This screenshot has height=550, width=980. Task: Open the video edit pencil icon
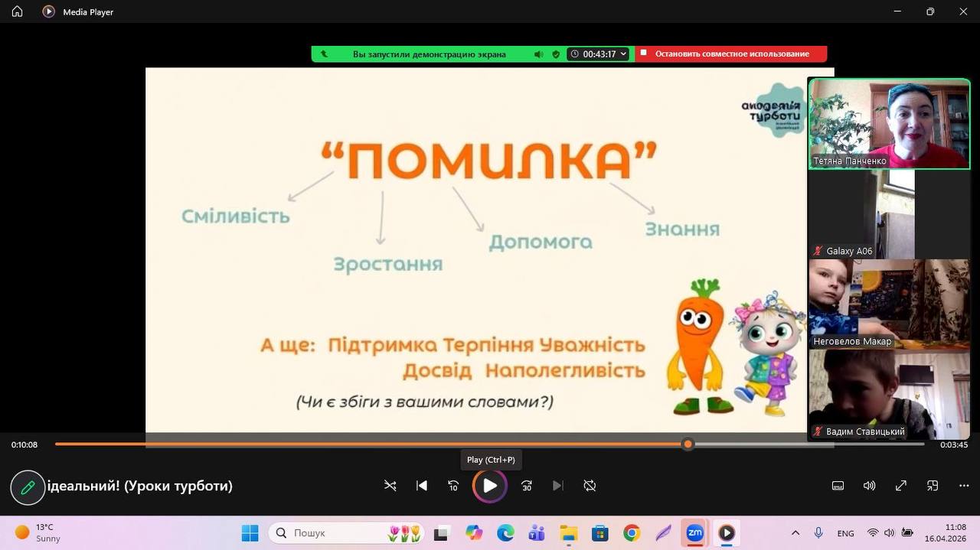click(28, 487)
